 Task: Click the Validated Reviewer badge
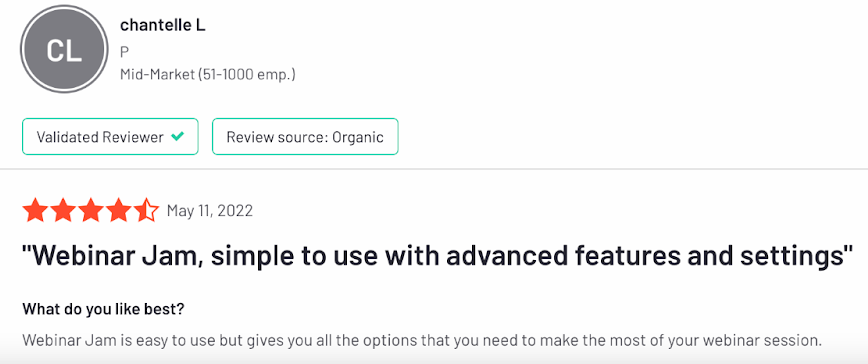tap(110, 136)
